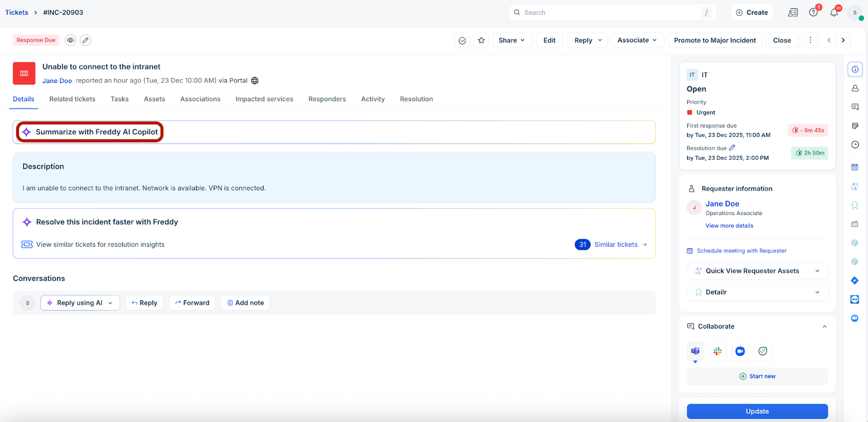
Task: Click Schedule meeting with Requester
Action: click(737, 251)
